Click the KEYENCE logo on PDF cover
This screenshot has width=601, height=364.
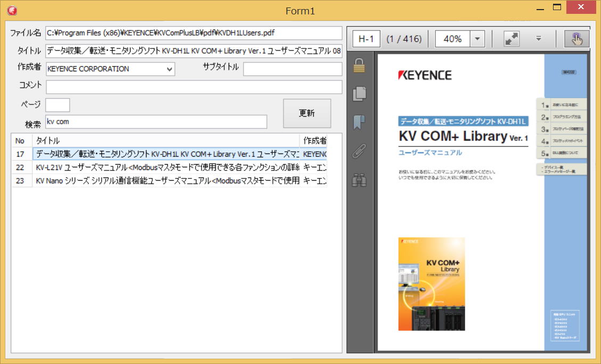click(425, 75)
